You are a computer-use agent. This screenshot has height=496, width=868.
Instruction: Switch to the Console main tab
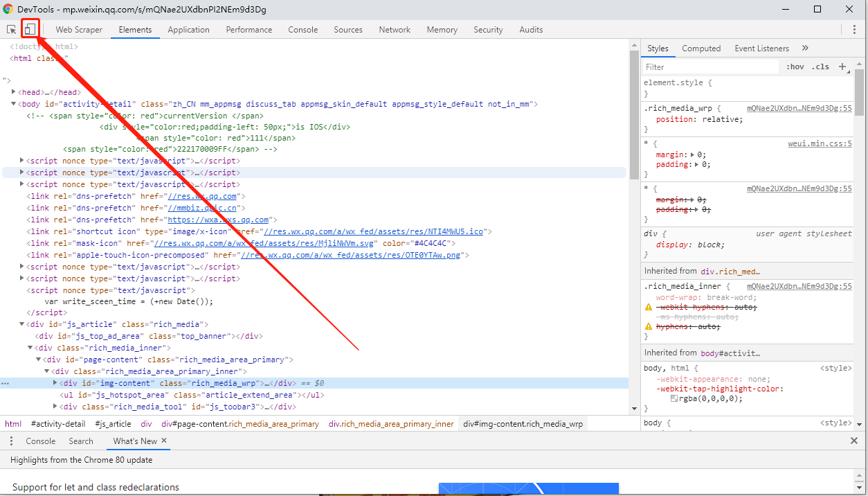pyautogui.click(x=303, y=30)
